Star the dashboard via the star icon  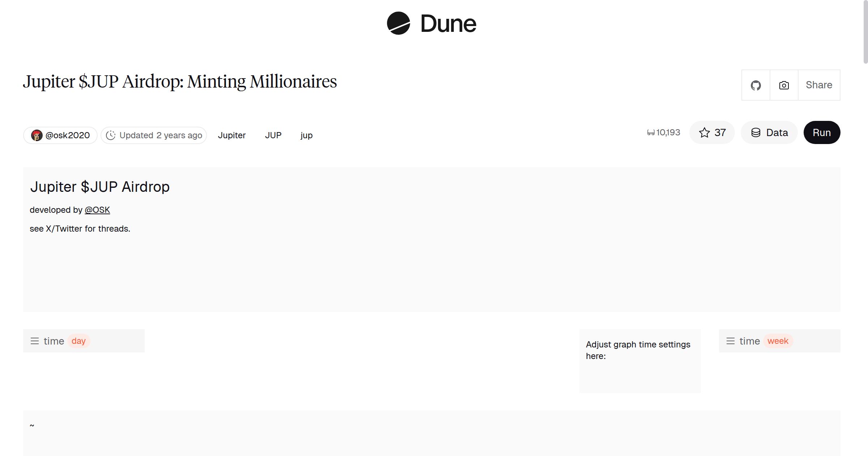pos(704,132)
